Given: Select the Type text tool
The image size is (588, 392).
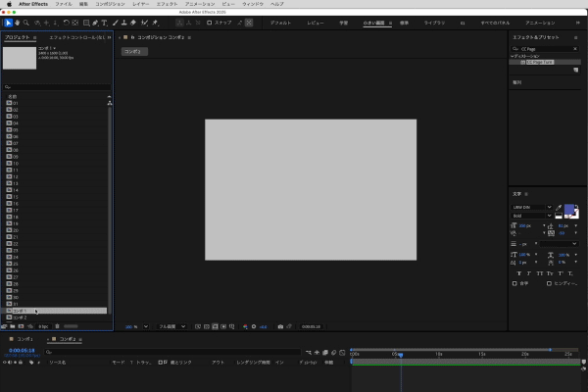Looking at the screenshot, I should coord(104,23).
